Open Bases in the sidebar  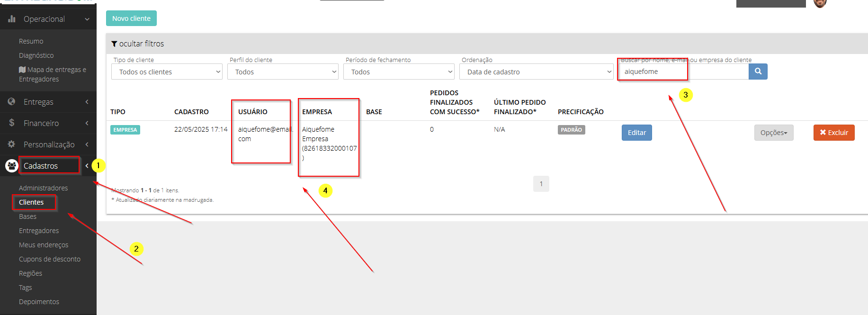pos(27,216)
